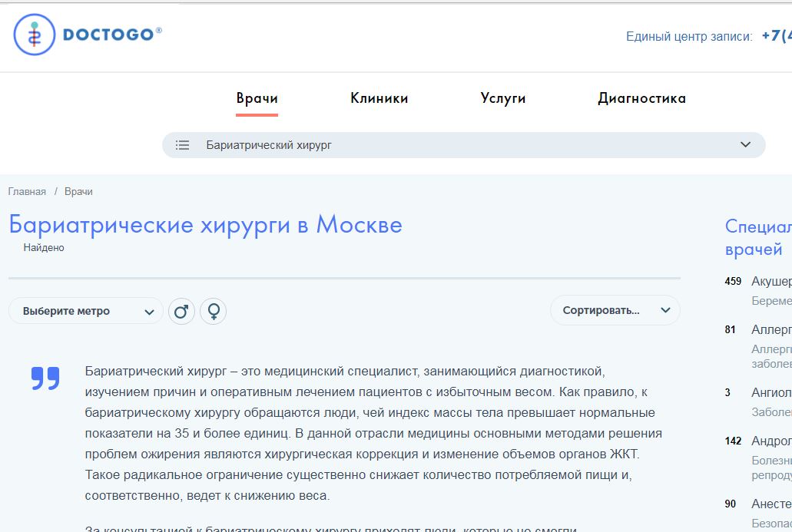Screen dimensions: 792x532
Task: Click the count 142 in specialties list
Action: tap(733, 441)
